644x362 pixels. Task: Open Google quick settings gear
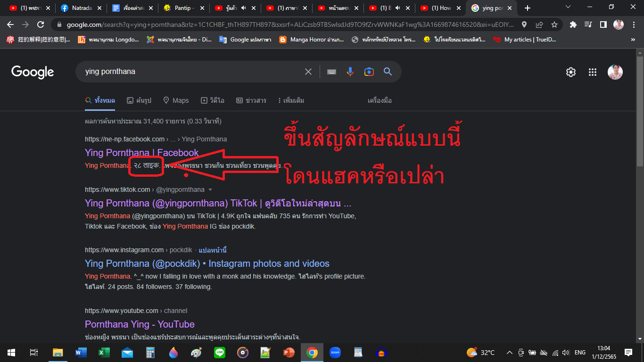[571, 72]
